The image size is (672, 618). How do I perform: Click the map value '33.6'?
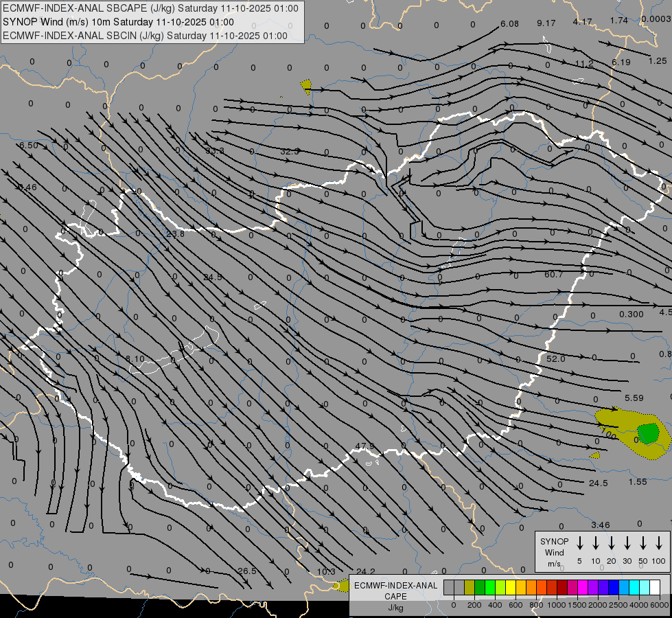point(215,151)
